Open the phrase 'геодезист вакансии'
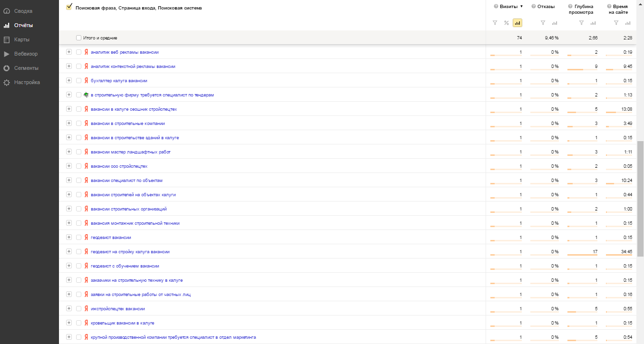Screen dimensions: 644x344 pyautogui.click(x=111, y=238)
